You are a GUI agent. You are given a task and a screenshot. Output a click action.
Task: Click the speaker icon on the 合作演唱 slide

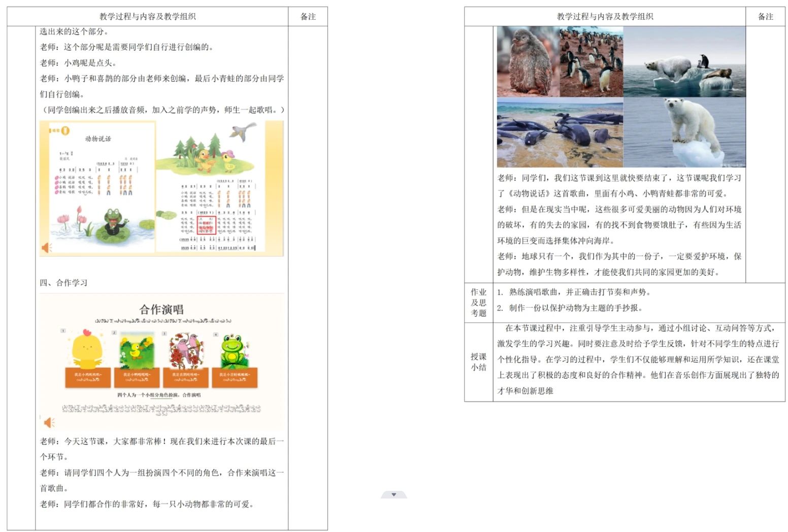click(x=49, y=422)
